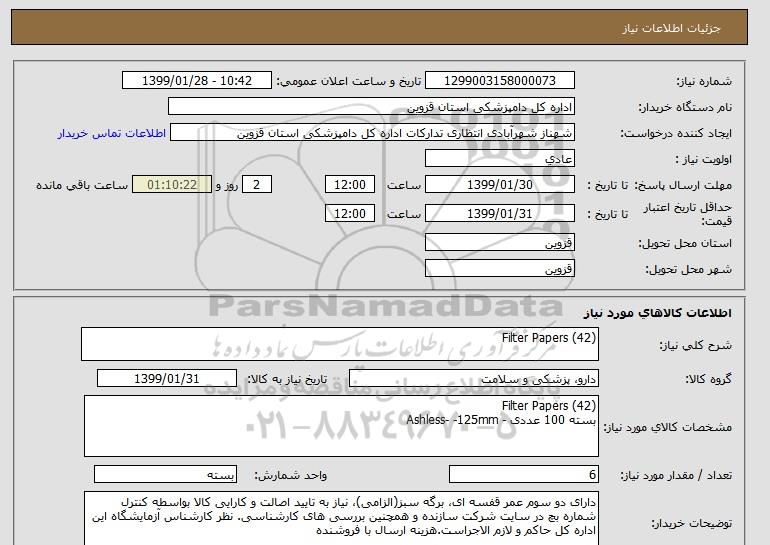Click the priority field showing 'عادی'
The width and height of the screenshot is (770, 545).
pyautogui.click(x=499, y=159)
